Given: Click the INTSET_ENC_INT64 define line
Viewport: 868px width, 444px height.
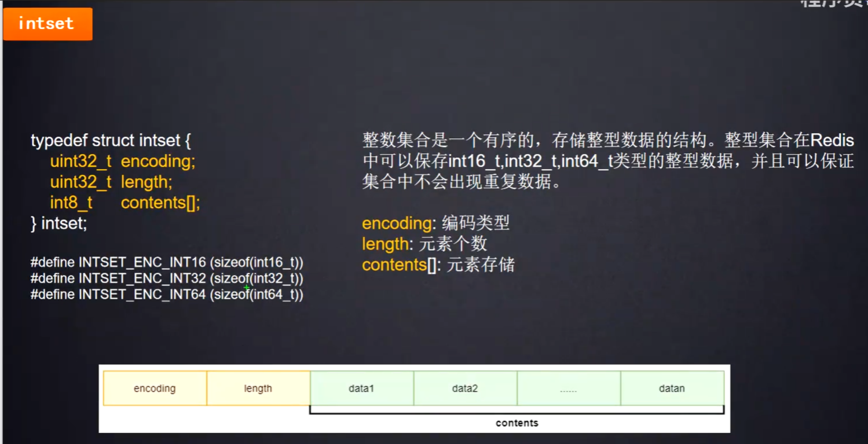Looking at the screenshot, I should click(x=167, y=295).
